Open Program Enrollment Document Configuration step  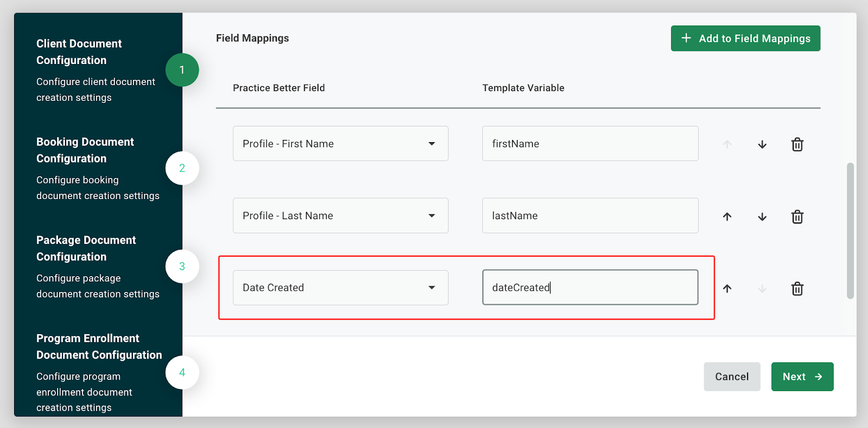click(99, 347)
